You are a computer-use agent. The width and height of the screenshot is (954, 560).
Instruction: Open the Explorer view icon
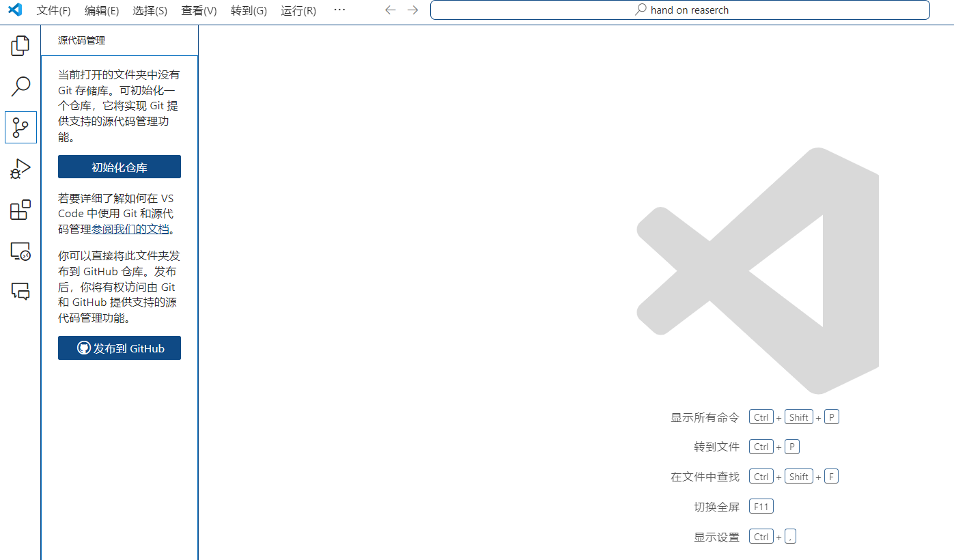[x=20, y=46]
